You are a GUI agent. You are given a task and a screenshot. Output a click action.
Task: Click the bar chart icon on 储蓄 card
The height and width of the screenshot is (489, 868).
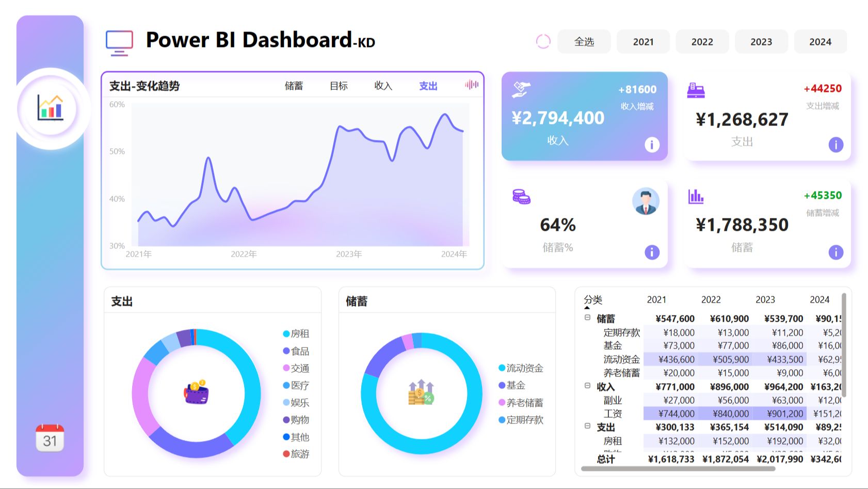696,196
